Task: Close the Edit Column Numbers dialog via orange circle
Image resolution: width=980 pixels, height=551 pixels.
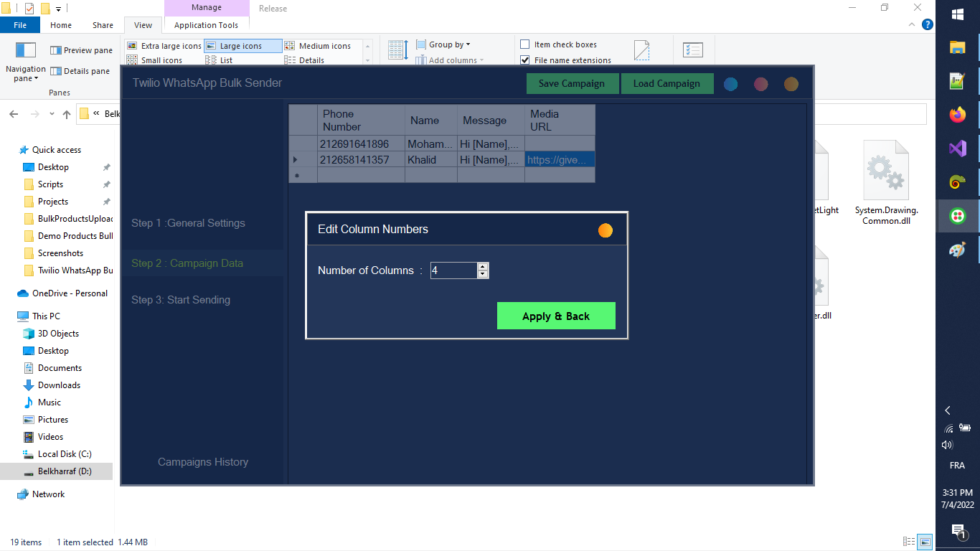Action: tap(606, 230)
